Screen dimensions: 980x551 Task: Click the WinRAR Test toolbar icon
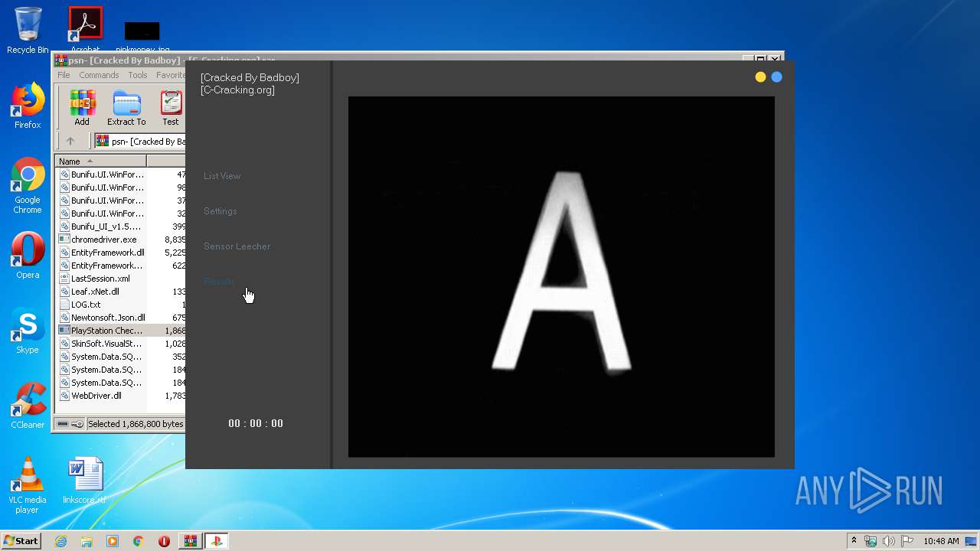click(x=171, y=108)
